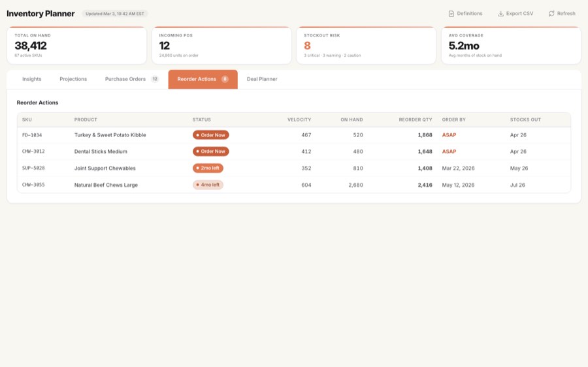Click on-hand value 2,680
This screenshot has width=588, height=367.
coord(355,185)
